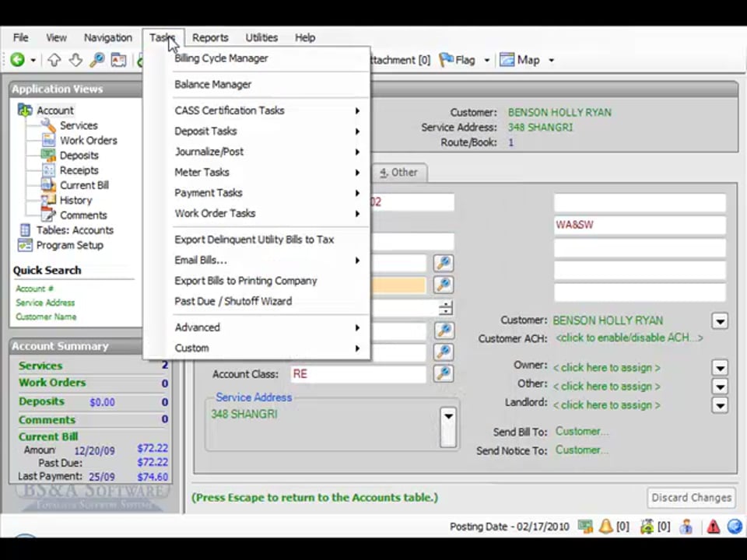Screen dimensions: 747x560
Task: Open the Customer name dropdown arrow
Action: click(720, 321)
